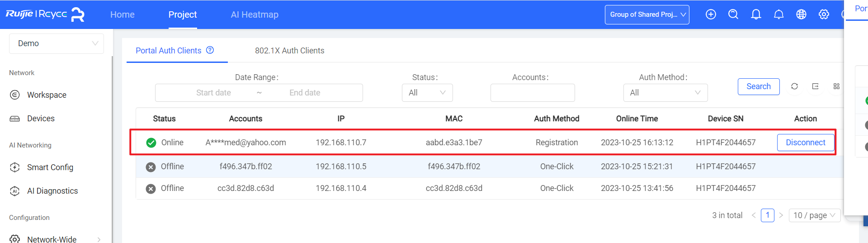Click the Search button
The image size is (868, 243).
(758, 86)
